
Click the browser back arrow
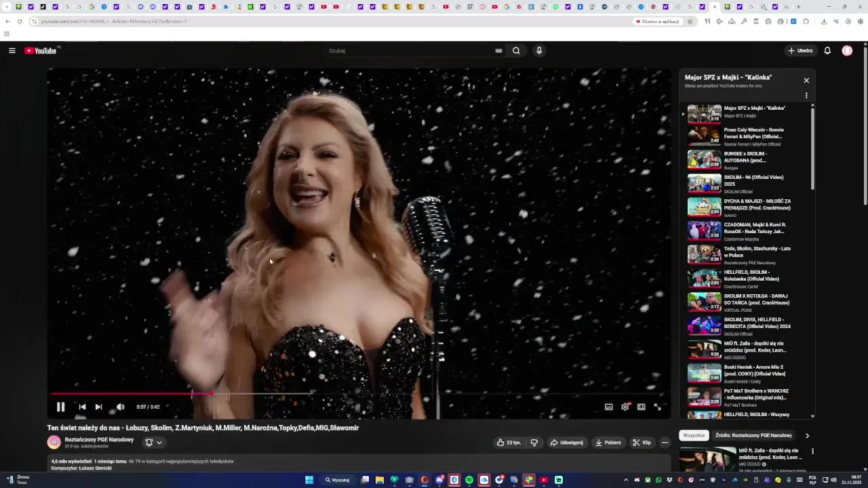click(x=7, y=21)
